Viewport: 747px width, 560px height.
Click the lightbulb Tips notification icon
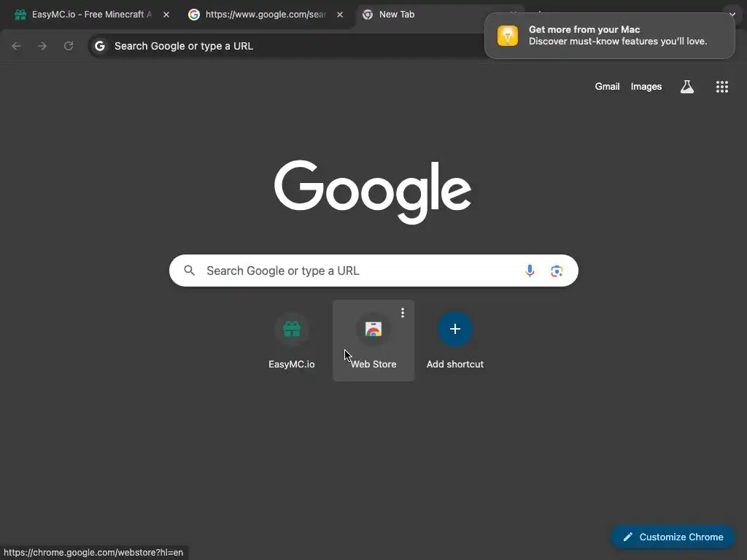click(508, 36)
